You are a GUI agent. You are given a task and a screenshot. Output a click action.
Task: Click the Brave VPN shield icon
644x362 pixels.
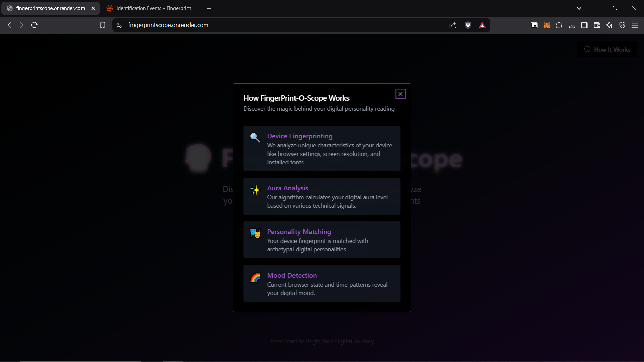pyautogui.click(x=622, y=25)
